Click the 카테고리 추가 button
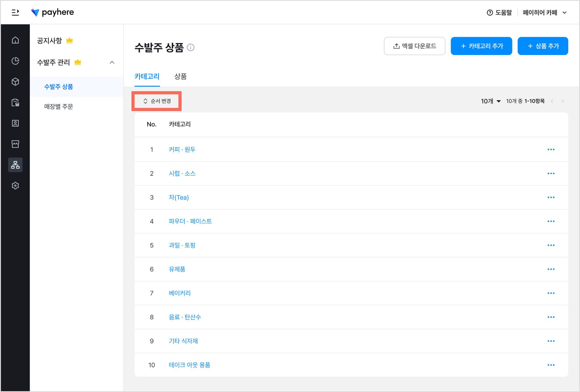Viewport: 580px width, 392px height. [x=481, y=46]
